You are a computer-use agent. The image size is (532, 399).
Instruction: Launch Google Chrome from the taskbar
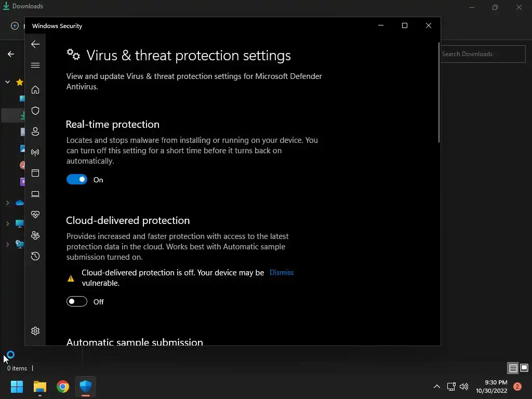point(63,387)
